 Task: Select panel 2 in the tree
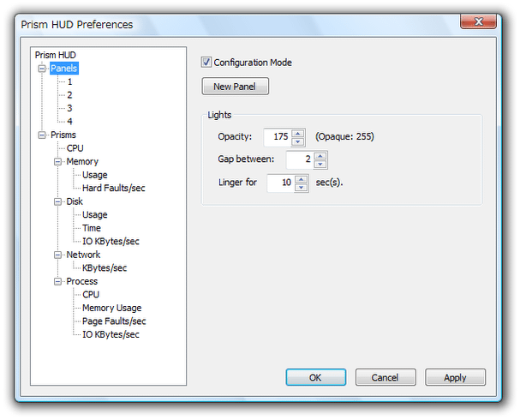pyautogui.click(x=69, y=95)
